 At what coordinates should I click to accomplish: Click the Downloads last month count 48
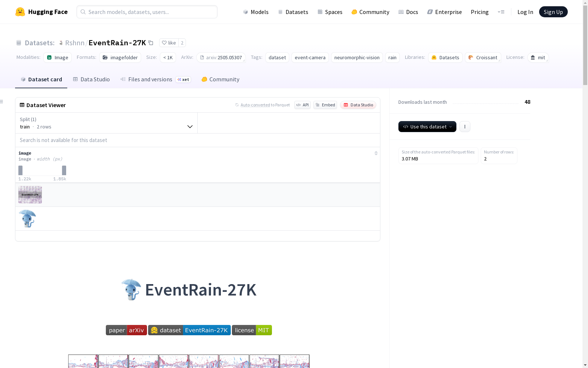point(527,102)
